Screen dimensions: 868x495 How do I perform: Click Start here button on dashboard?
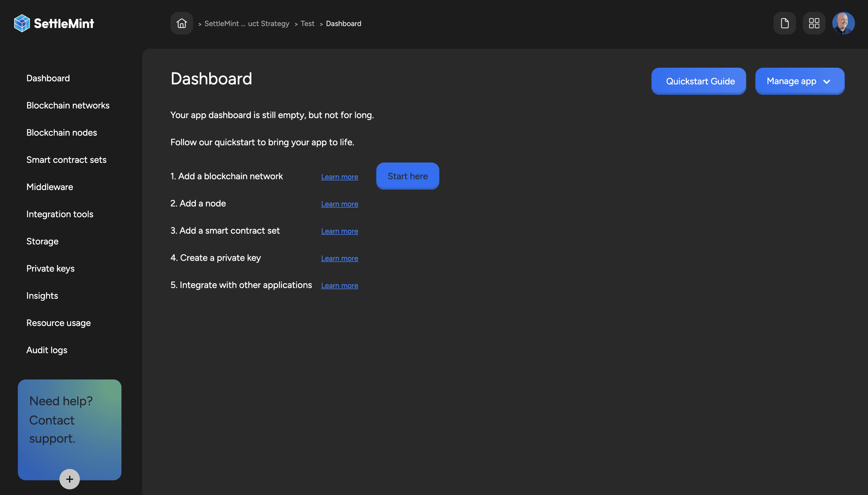408,176
